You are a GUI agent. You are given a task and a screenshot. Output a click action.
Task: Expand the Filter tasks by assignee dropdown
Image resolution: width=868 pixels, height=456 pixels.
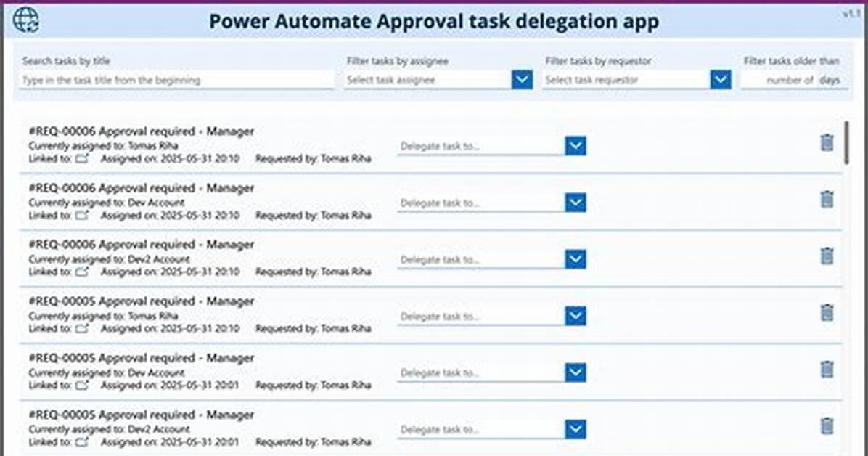pyautogui.click(x=522, y=80)
